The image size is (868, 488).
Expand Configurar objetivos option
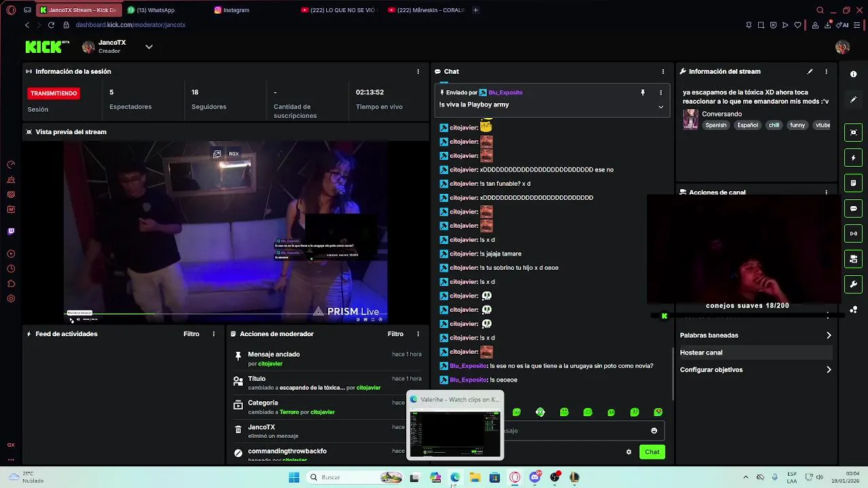[755, 370]
